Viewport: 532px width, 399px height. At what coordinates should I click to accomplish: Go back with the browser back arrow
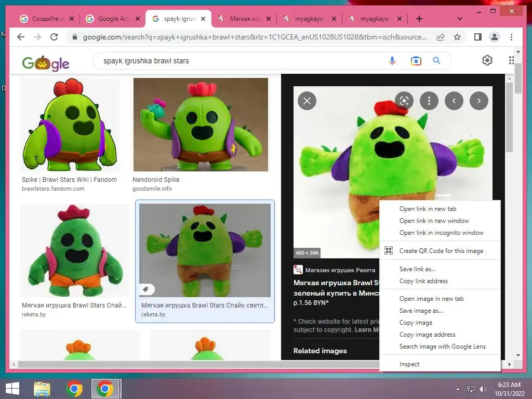point(21,37)
